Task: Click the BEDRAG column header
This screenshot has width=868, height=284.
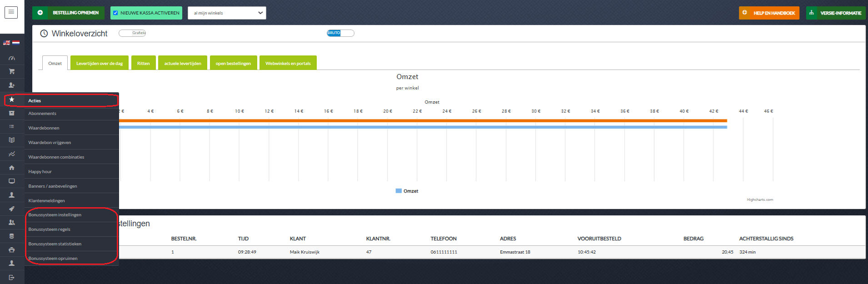Action: pyautogui.click(x=693, y=239)
